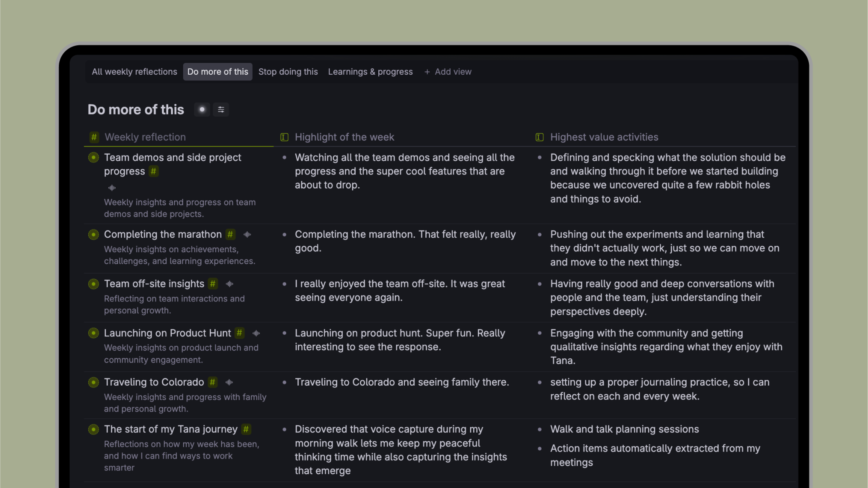Open the Stop doing this tab
This screenshot has width=868, height=488.
click(288, 72)
